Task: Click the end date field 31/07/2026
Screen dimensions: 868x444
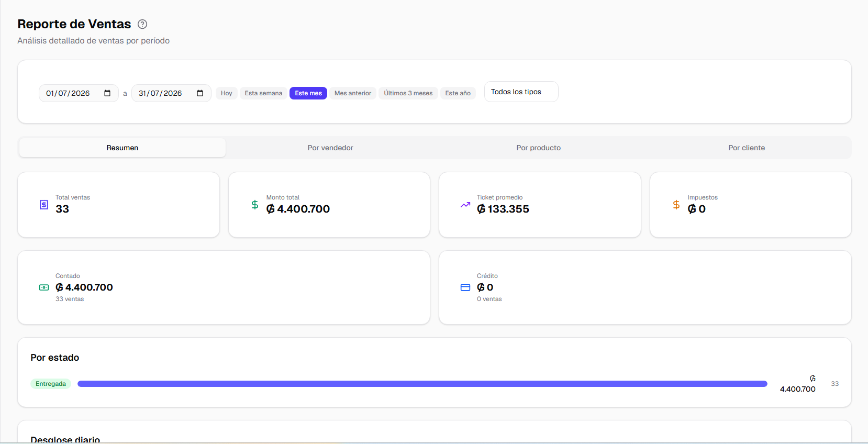Action: pyautogui.click(x=171, y=93)
